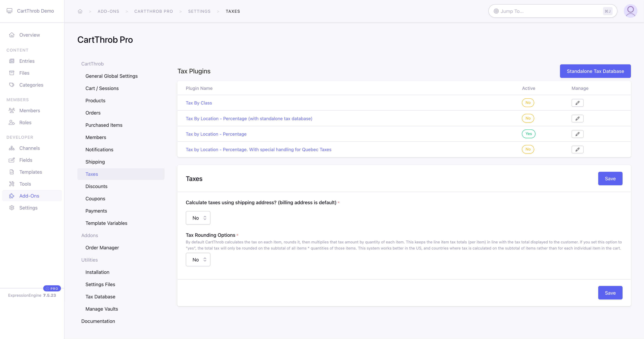Click the Channels hierarchy icon

pyautogui.click(x=12, y=148)
